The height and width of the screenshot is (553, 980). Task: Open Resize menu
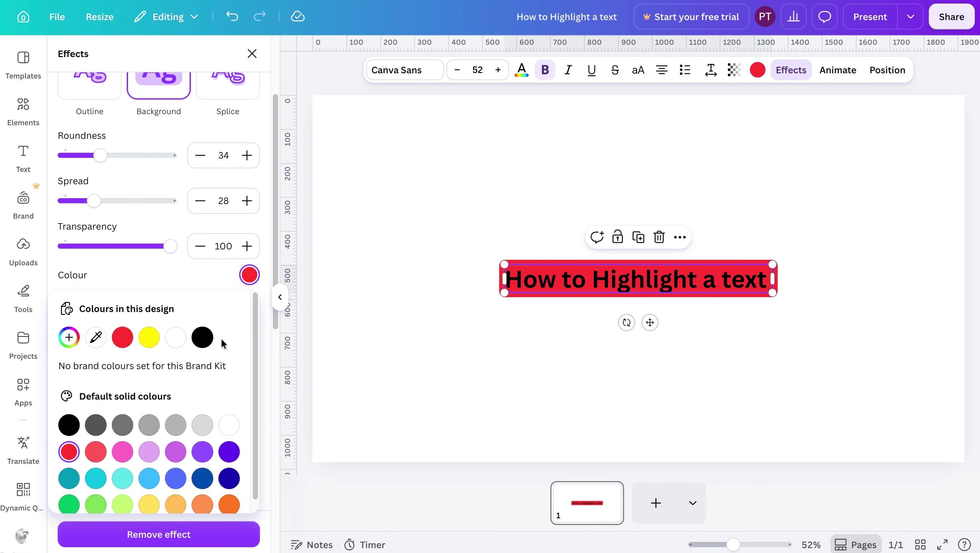pos(100,17)
